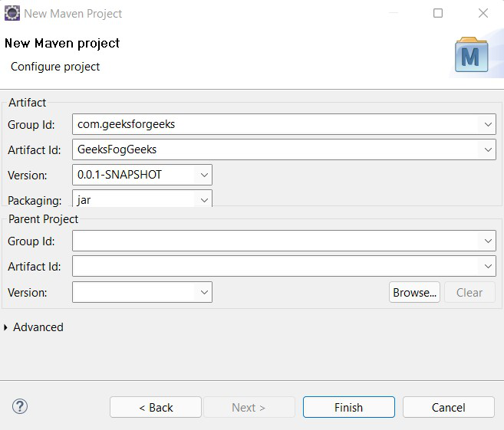Open Parent Project Group Id dropdown arrow
Image resolution: width=504 pixels, height=430 pixels.
(x=488, y=241)
